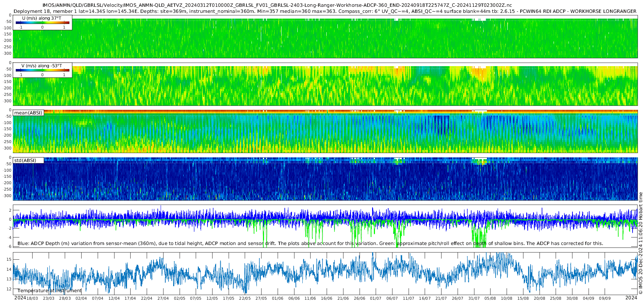The height and width of the screenshot is (304, 644).
Task: Click the 25/08 date tick
Action: (x=556, y=298)
